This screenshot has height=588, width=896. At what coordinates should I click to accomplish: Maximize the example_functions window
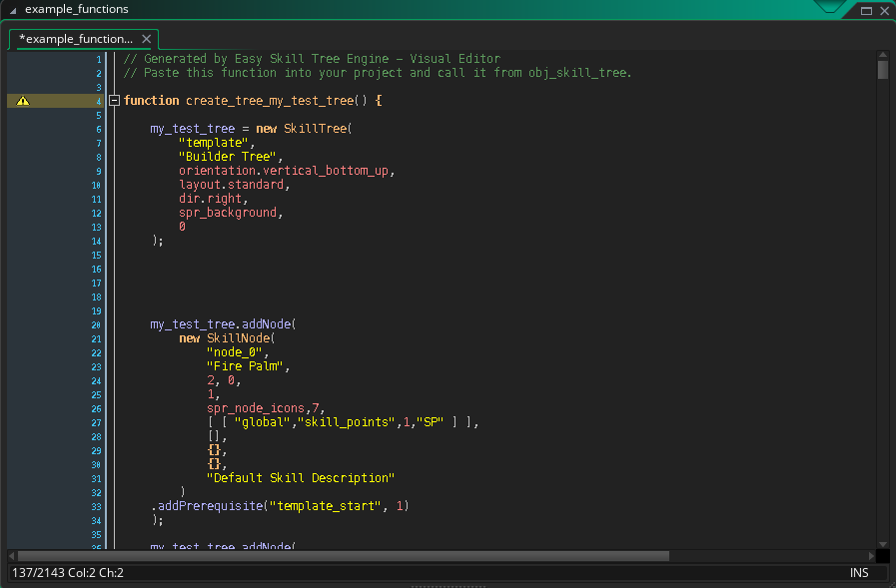[866, 10]
